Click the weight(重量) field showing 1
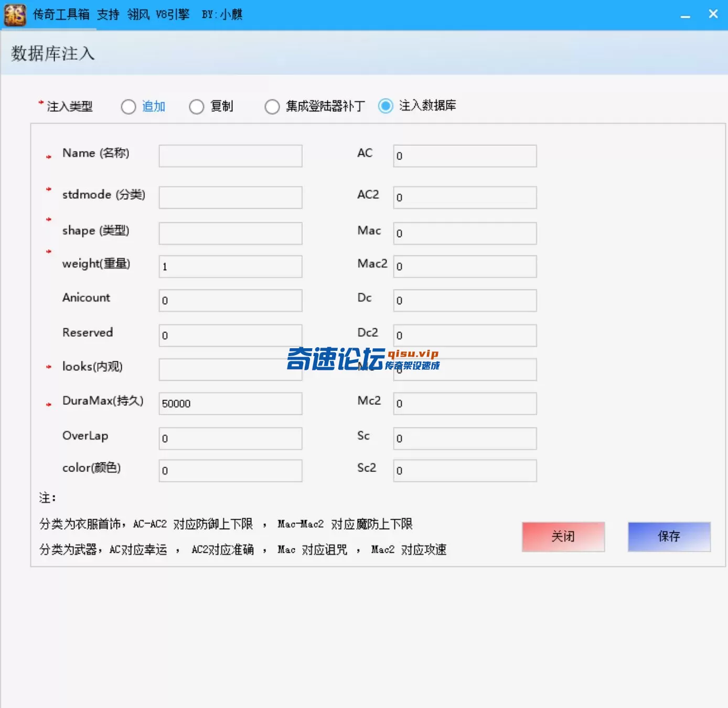 230,266
